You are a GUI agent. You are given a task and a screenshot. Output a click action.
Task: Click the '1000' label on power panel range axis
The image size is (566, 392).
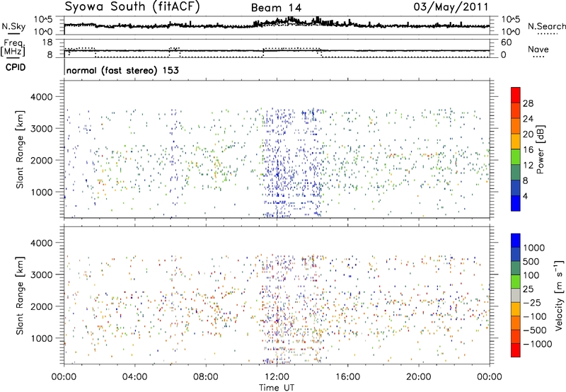pyautogui.click(x=41, y=192)
